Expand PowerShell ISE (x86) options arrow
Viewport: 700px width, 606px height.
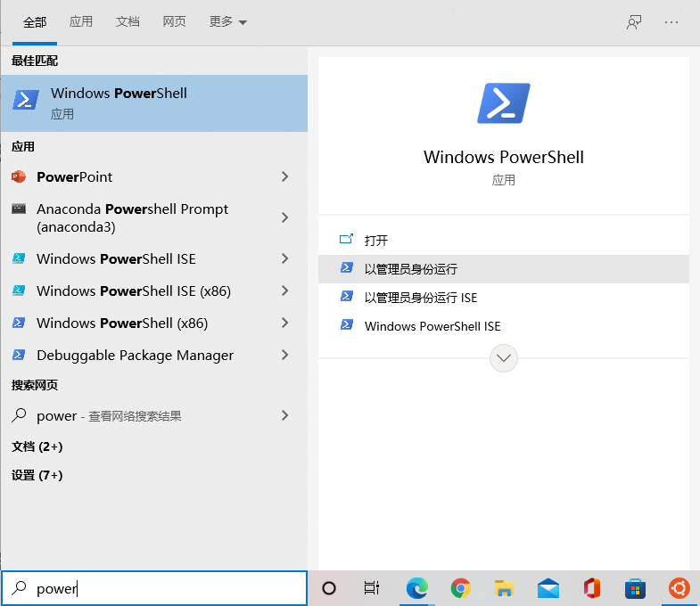pyautogui.click(x=284, y=291)
